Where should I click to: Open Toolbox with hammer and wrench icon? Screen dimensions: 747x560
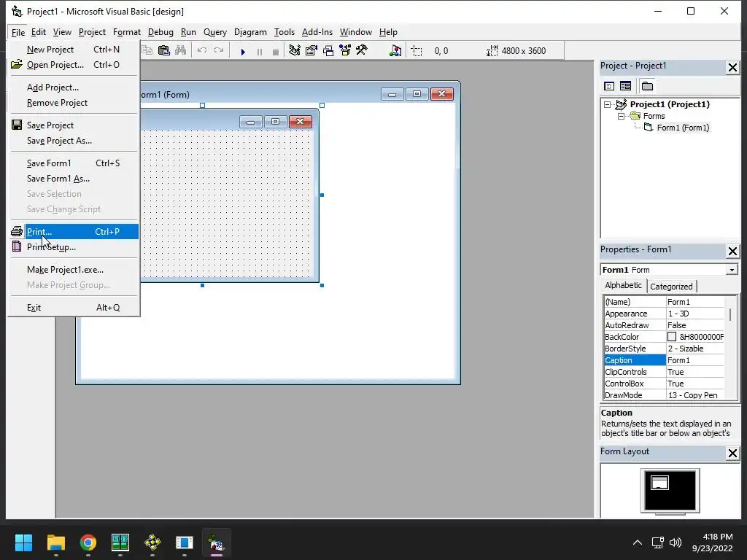tap(362, 50)
